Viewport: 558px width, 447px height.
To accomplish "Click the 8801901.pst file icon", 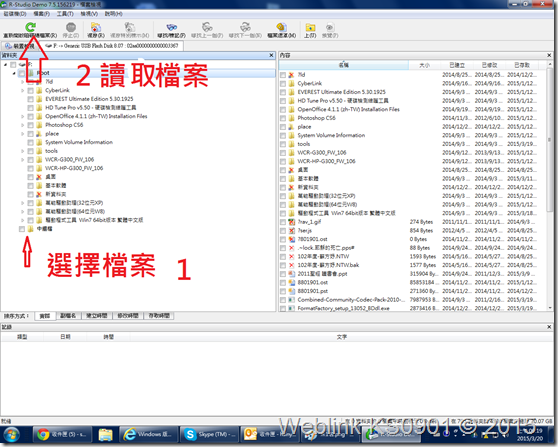I will (x=291, y=291).
